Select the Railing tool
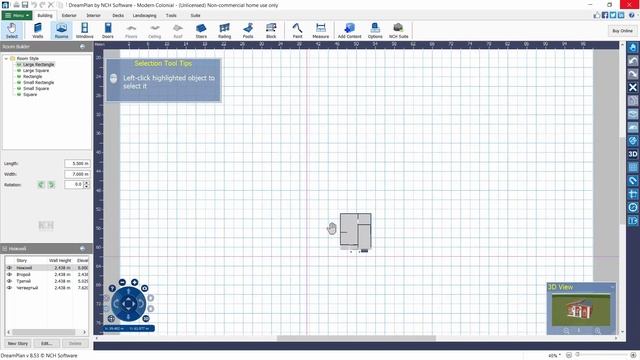This screenshot has height=360, width=640. coord(224,31)
